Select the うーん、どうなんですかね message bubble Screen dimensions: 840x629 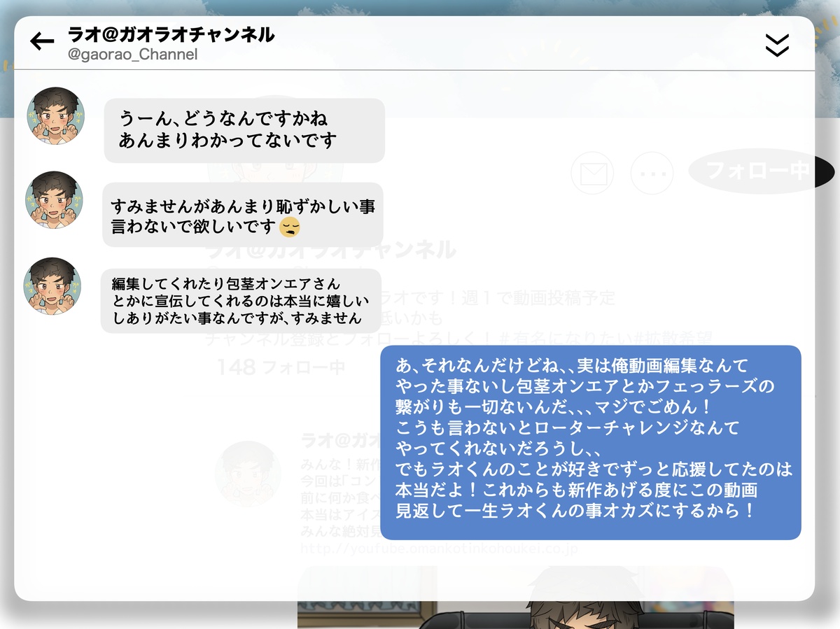click(244, 130)
